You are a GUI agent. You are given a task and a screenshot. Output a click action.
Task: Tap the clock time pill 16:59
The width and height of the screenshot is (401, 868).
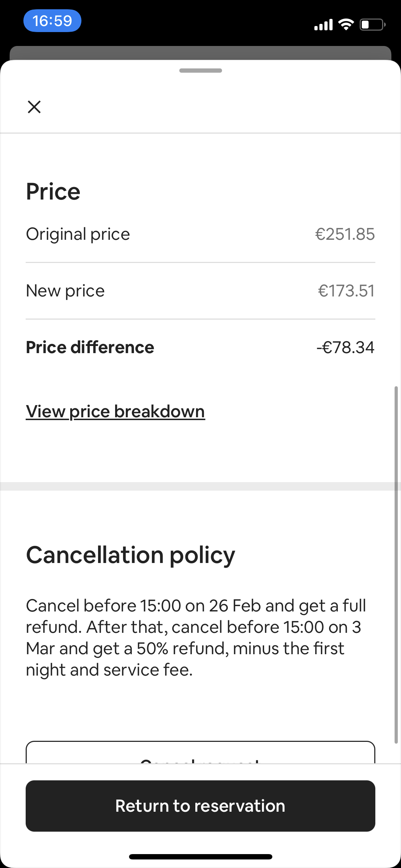coord(52,21)
